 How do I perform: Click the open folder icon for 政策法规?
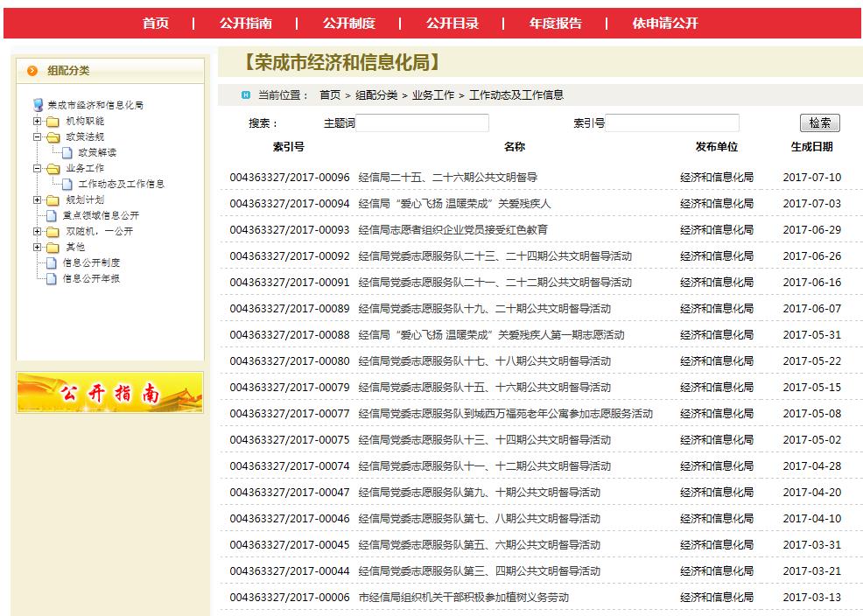click(x=53, y=137)
